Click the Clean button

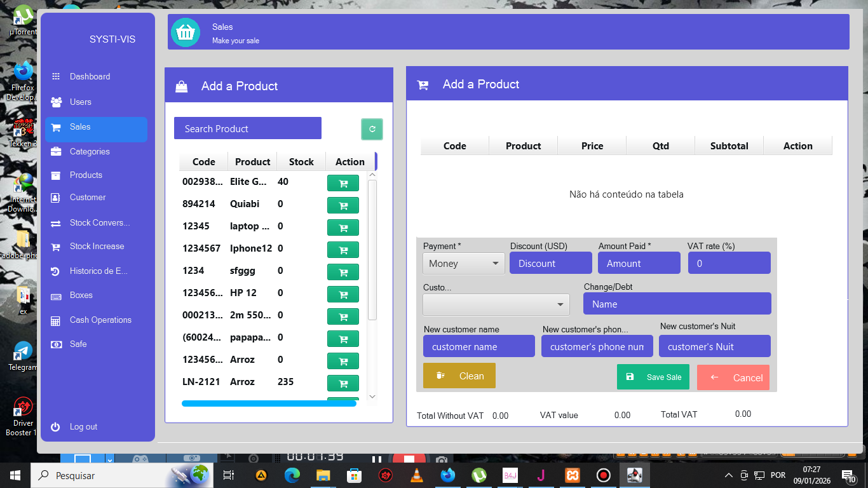pos(459,376)
